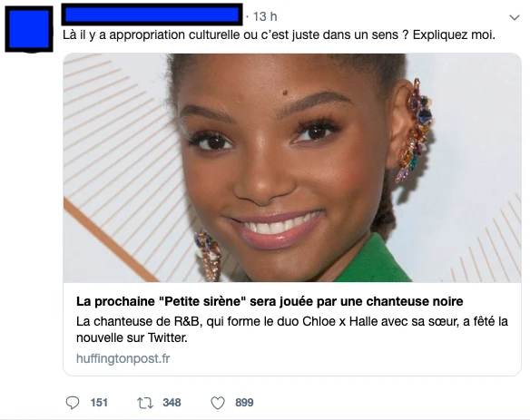Viewport: 530px width, 420px height.
Task: Open the headline 'La prochaine Petite sirène'
Action: pyautogui.click(x=270, y=301)
